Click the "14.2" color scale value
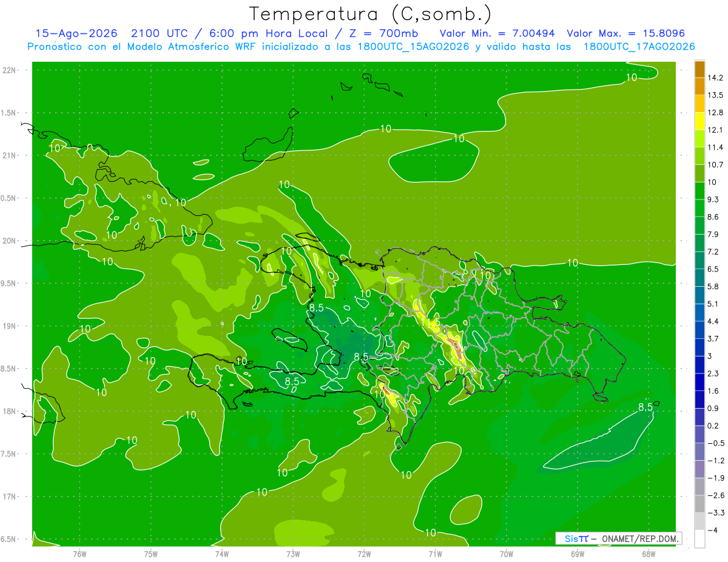Screen dimensions: 728x562 [x=716, y=78]
